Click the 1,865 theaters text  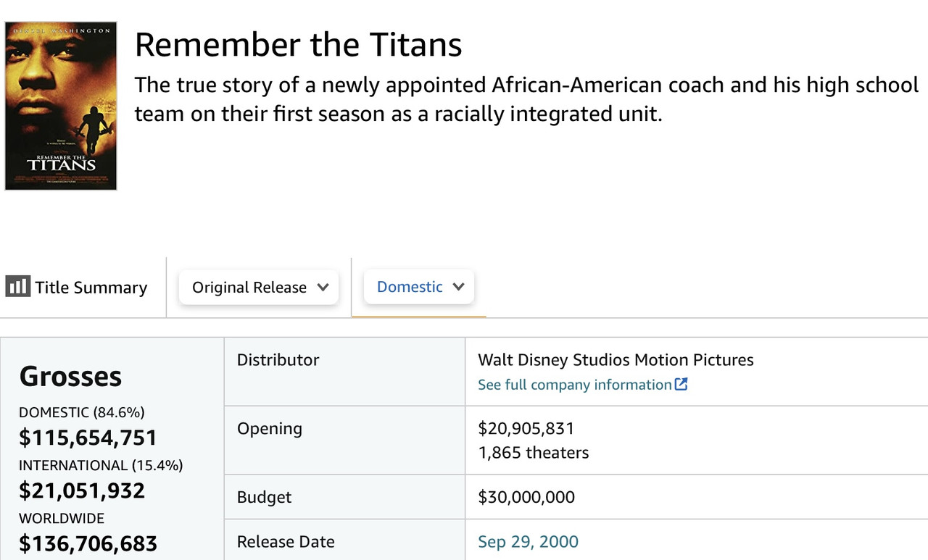pyautogui.click(x=533, y=453)
